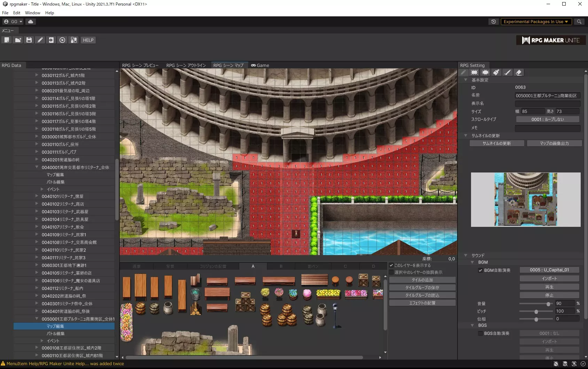Screen dimensions: 588x369
Task: Select the brush tool in RPG Setting
Action: (x=508, y=72)
